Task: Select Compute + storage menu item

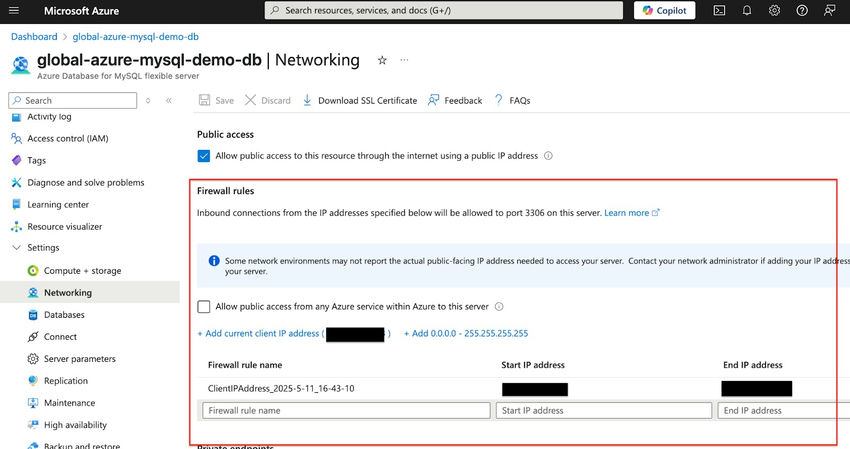Action: coord(82,271)
